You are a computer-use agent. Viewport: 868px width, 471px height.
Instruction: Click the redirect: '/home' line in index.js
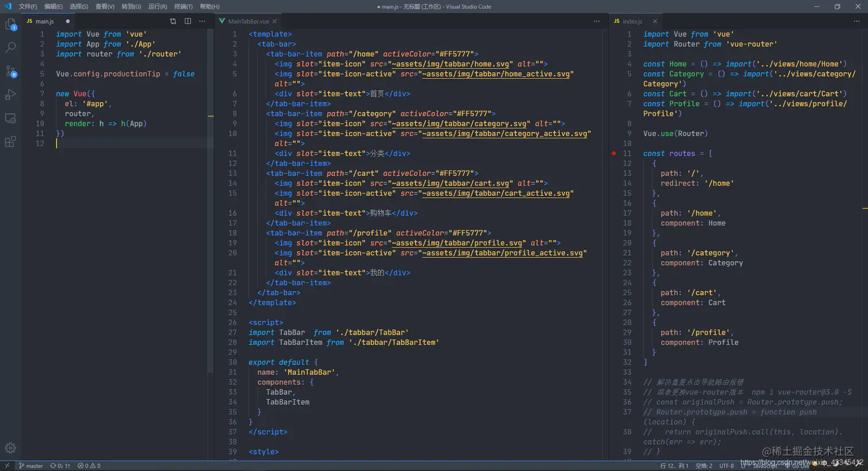pyautogui.click(x=697, y=184)
